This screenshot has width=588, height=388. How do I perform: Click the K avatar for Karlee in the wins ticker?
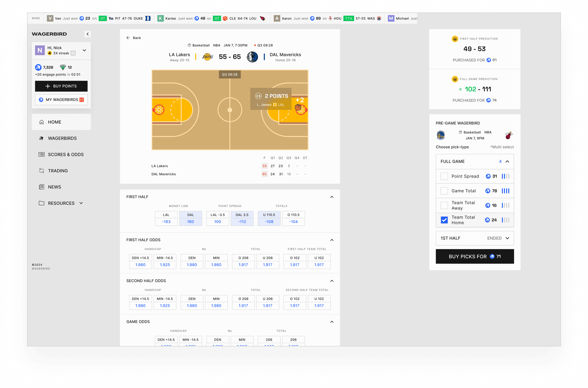[x=160, y=18]
